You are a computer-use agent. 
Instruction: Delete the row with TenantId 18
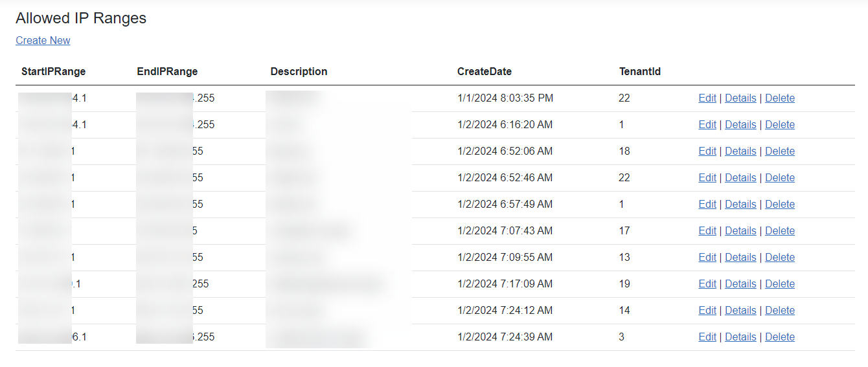[779, 151]
